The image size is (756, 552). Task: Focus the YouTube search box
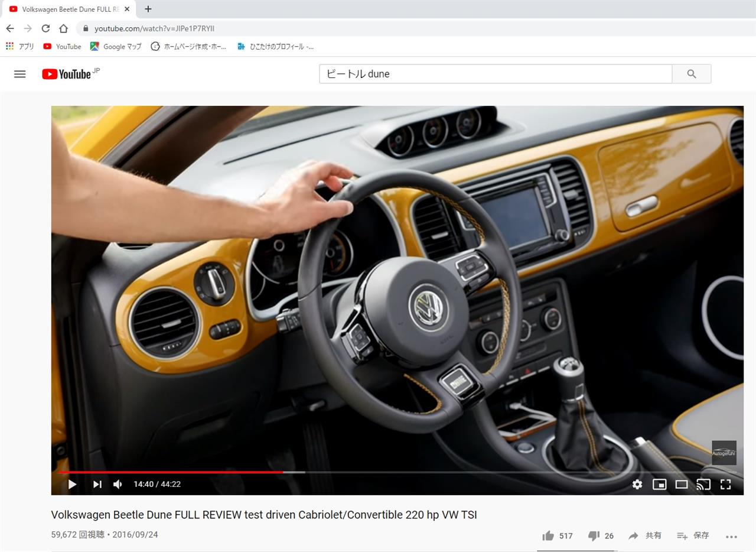pyautogui.click(x=496, y=74)
